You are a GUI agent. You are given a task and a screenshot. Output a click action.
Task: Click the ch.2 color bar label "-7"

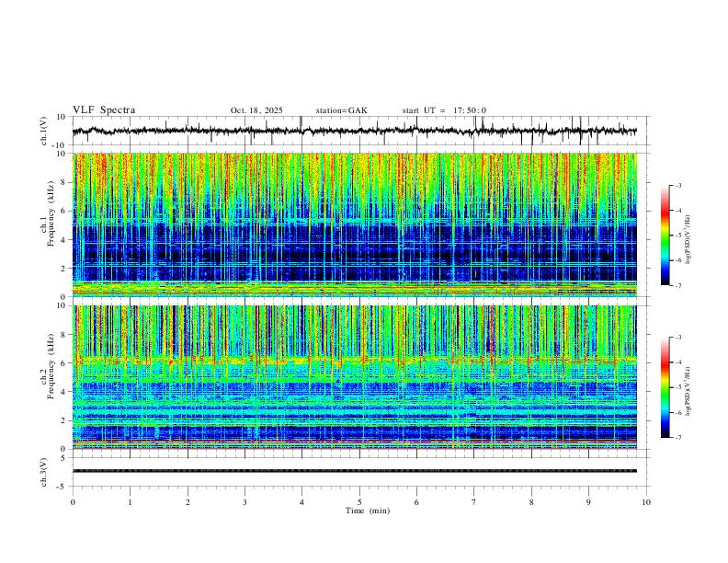coord(677,438)
